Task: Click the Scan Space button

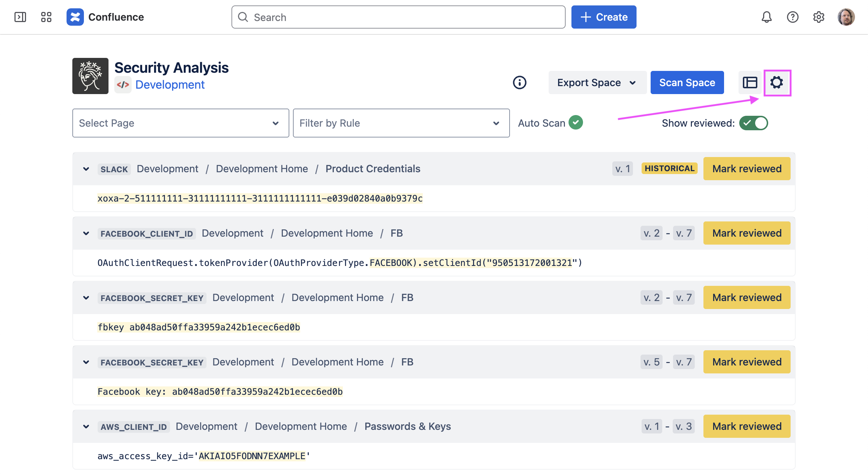Action: (687, 82)
